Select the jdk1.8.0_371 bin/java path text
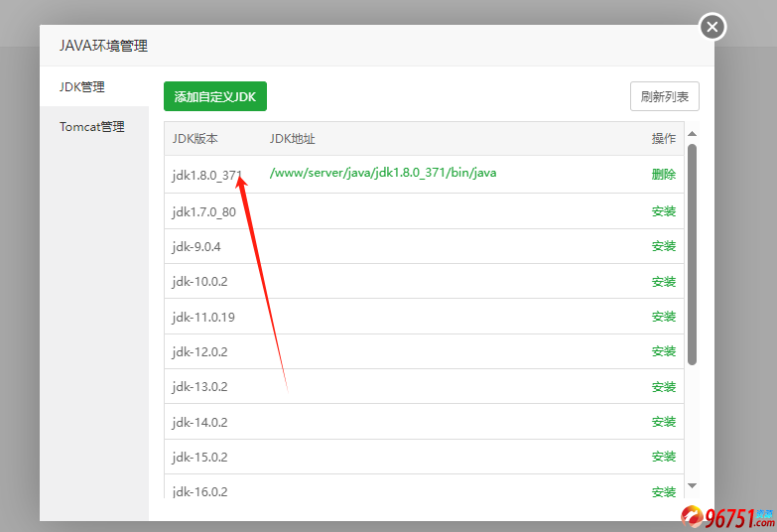 point(383,173)
